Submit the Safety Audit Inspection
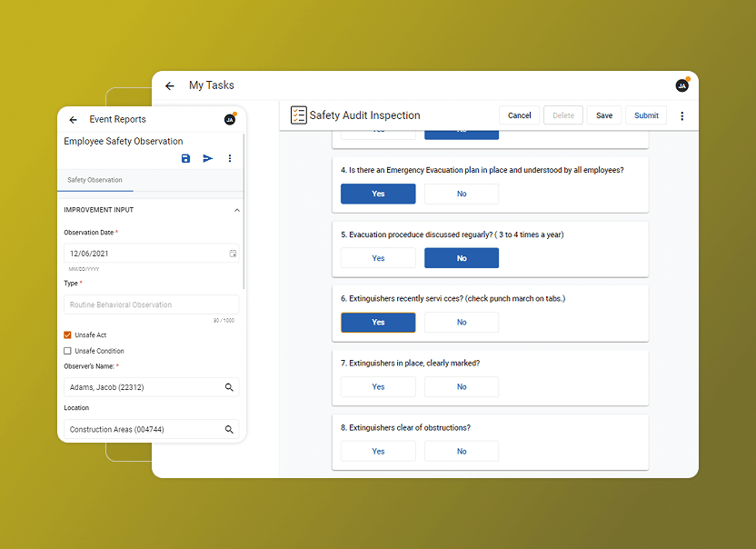756x549 pixels. pos(645,115)
